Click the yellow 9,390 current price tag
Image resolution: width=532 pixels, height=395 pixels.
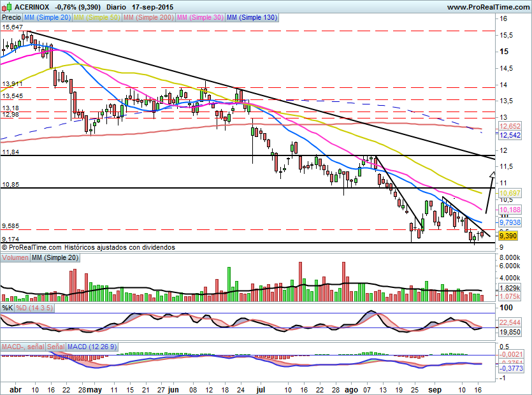point(507,236)
